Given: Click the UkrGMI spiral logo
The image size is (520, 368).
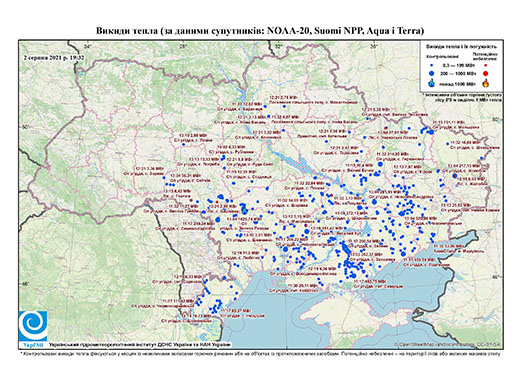Looking at the screenshot, I should tap(33, 326).
